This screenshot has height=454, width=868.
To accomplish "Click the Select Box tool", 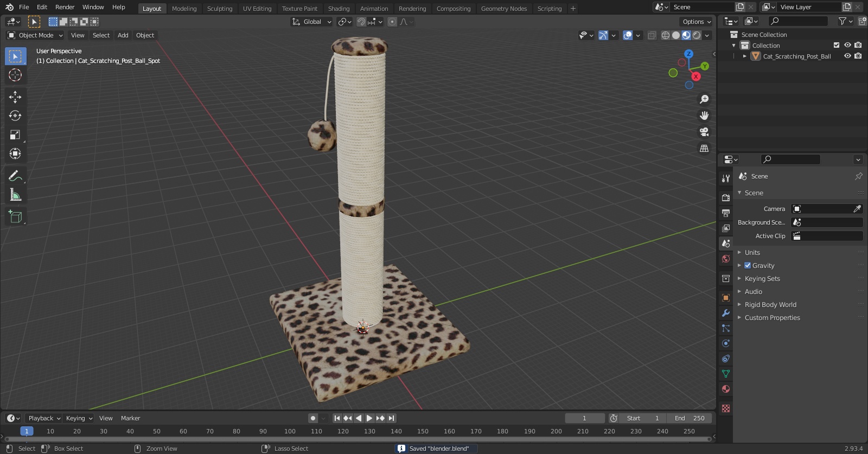I will pos(15,56).
